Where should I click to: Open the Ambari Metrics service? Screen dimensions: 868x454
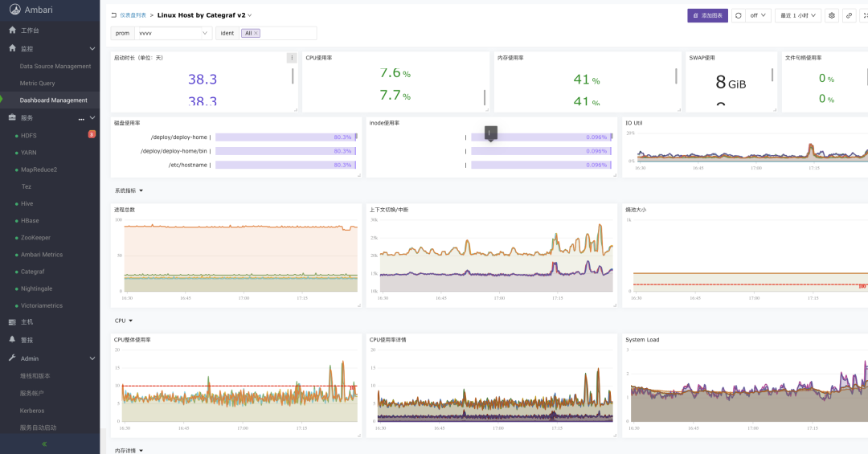coord(42,255)
